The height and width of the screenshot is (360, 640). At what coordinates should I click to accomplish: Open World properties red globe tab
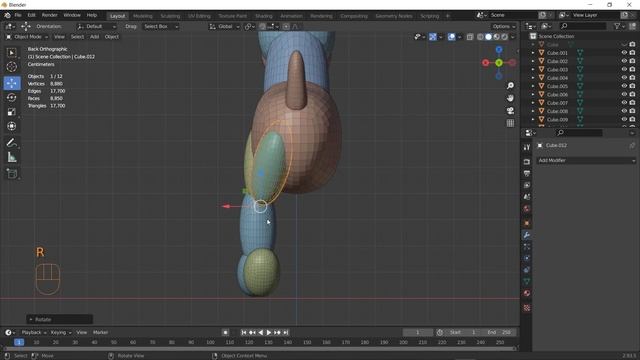[527, 209]
